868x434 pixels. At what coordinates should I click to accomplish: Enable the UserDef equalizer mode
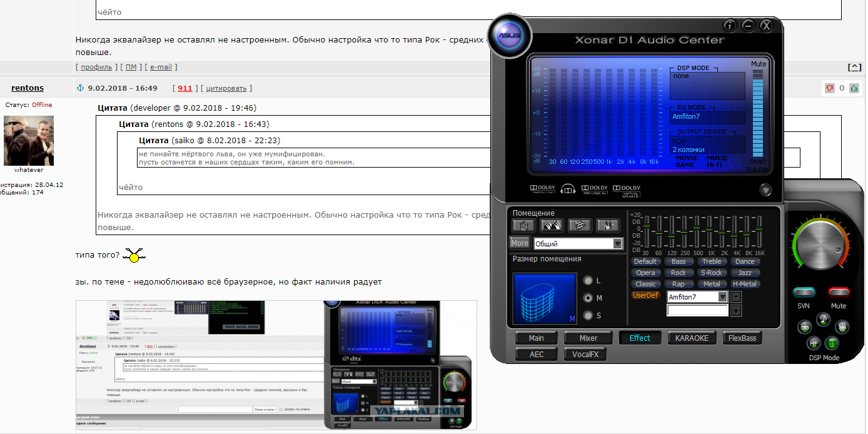pos(645,295)
